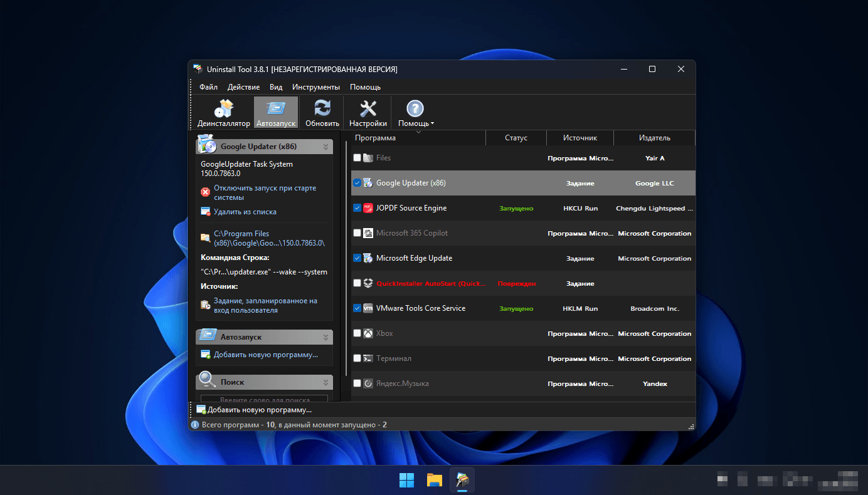Click the VMware Tools Core Service icon
The height and width of the screenshot is (495, 868).
pyautogui.click(x=368, y=308)
